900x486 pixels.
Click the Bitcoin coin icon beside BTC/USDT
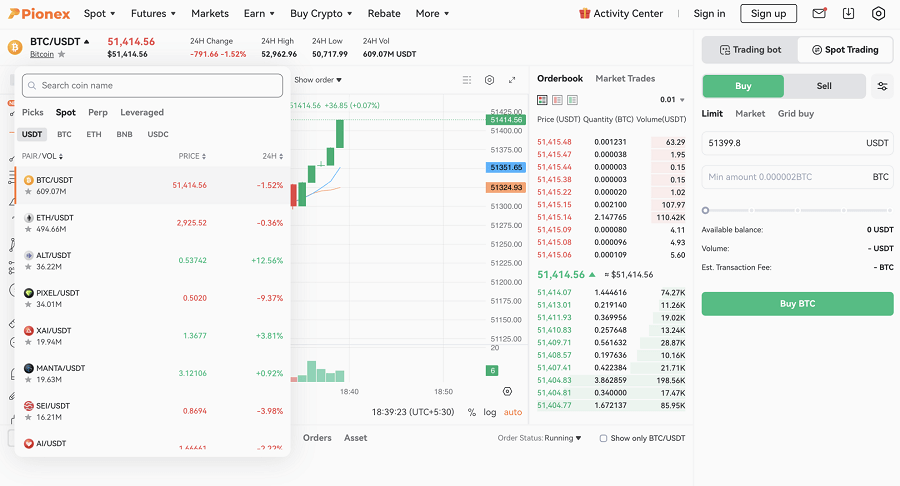click(x=15, y=47)
